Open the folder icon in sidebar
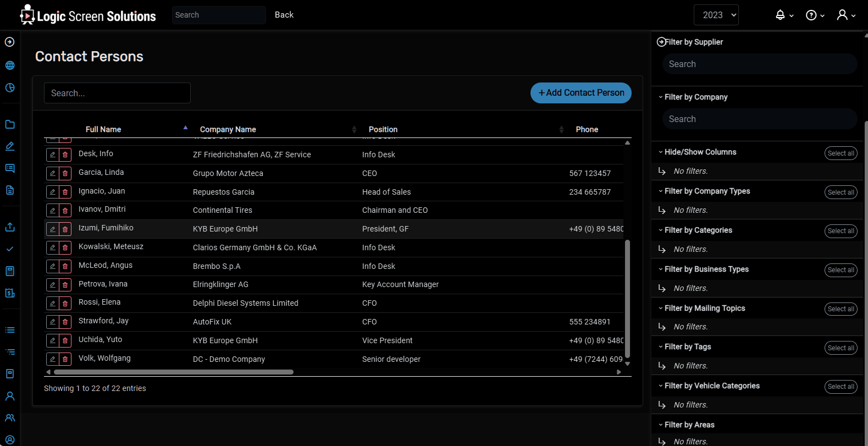The width and height of the screenshot is (868, 446). 9,124
